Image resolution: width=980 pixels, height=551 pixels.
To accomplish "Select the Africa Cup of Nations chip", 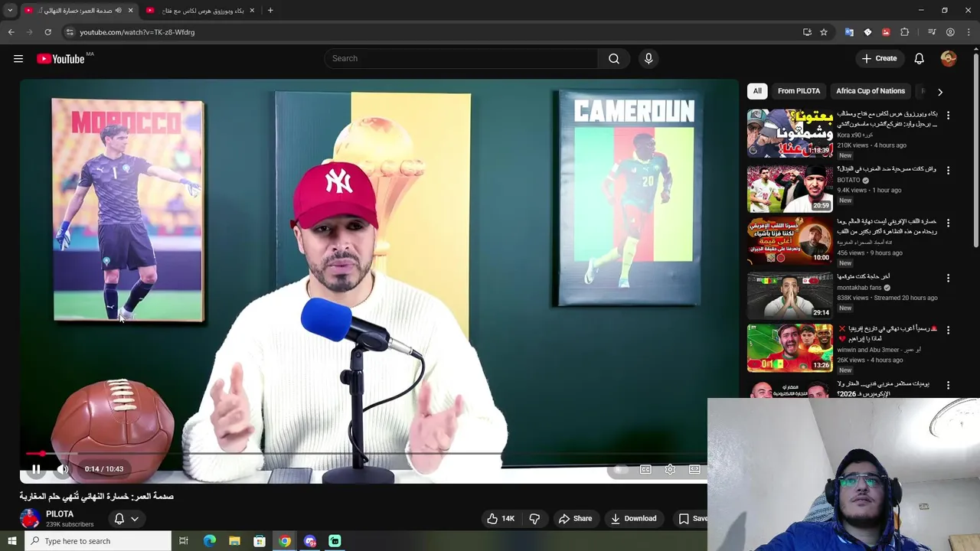I will (871, 91).
